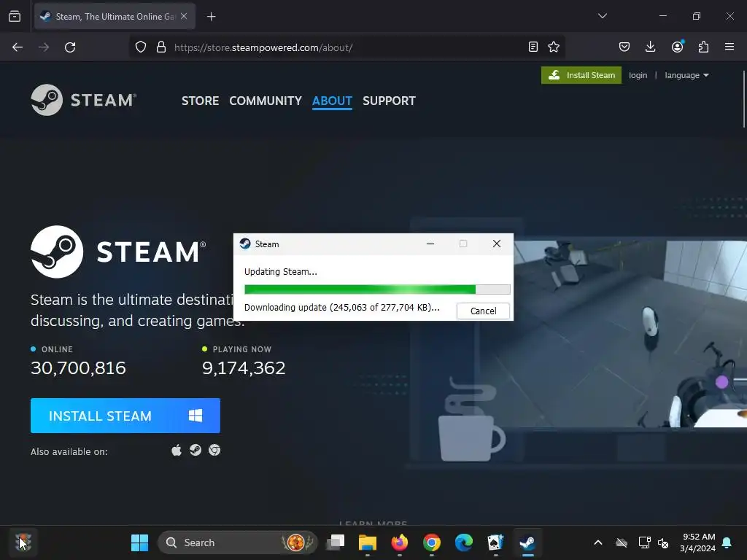The width and height of the screenshot is (747, 560).
Task: Click the blue INSTALL STEAM button
Action: (125, 416)
